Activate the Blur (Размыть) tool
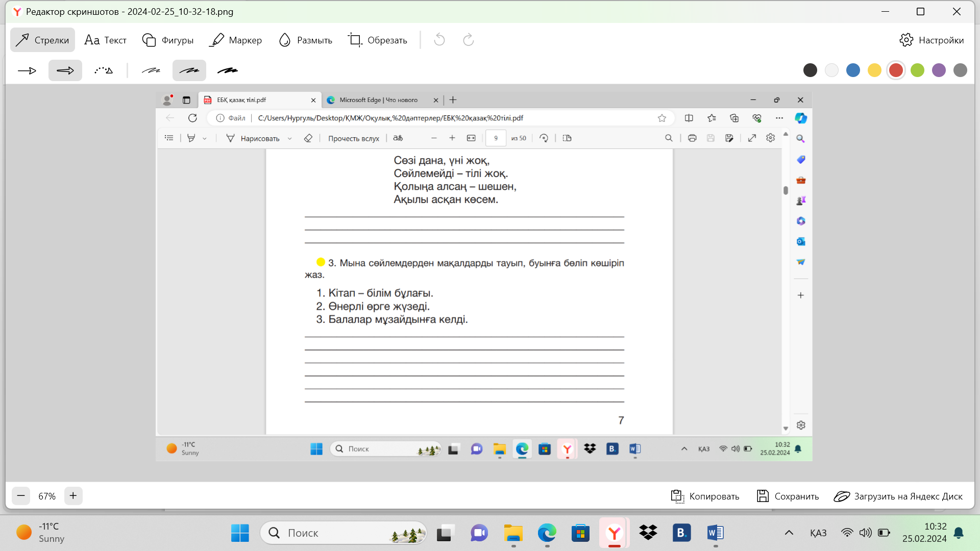Image resolution: width=980 pixels, height=551 pixels. 305,40
